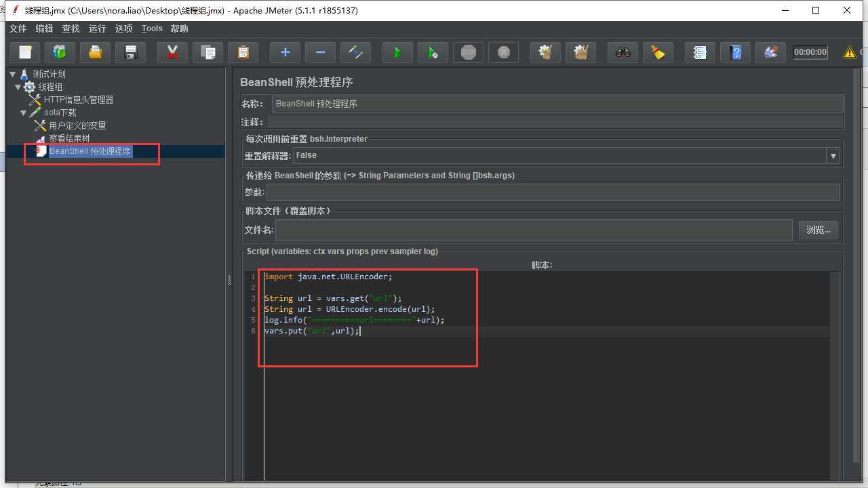Open the Templates icon in toolbar
This screenshot has height=488, width=868.
60,52
